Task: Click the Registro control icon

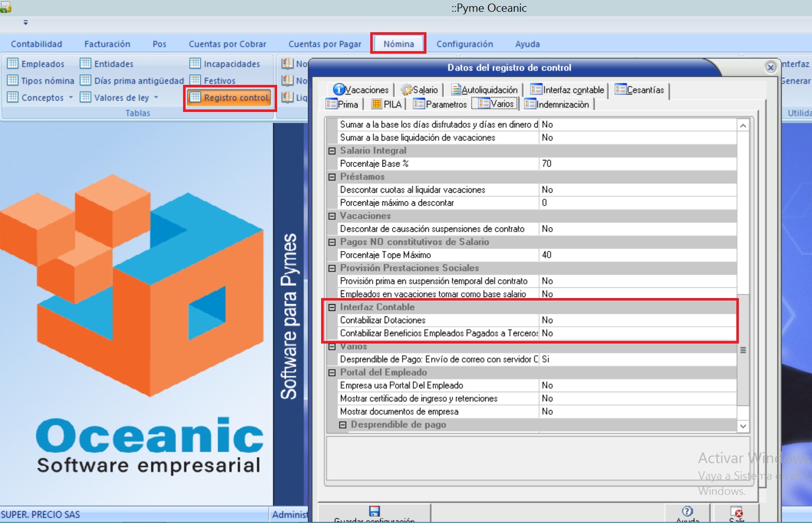Action: coord(195,97)
